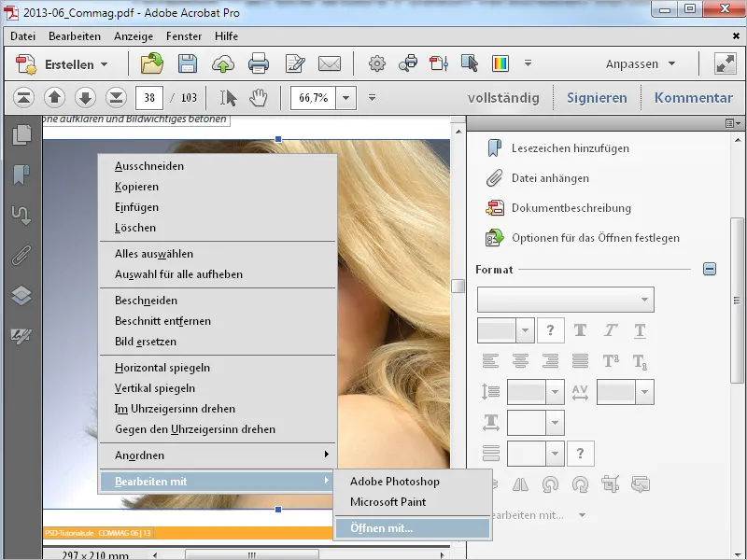Open the Datei menu
The width and height of the screenshot is (747, 560).
22,36
